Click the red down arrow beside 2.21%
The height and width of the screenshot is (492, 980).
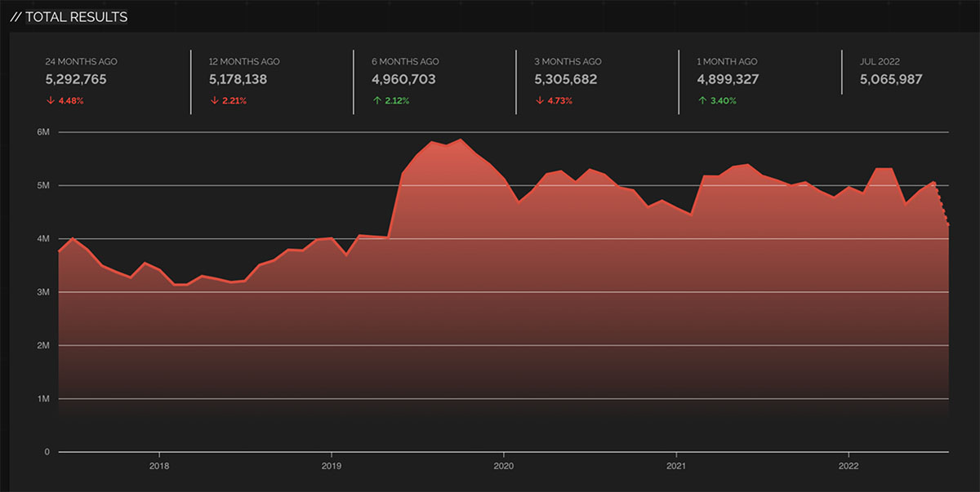213,101
